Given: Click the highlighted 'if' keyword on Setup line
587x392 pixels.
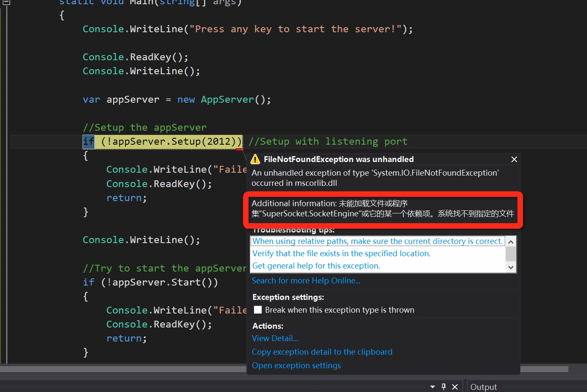Looking at the screenshot, I should (89, 141).
